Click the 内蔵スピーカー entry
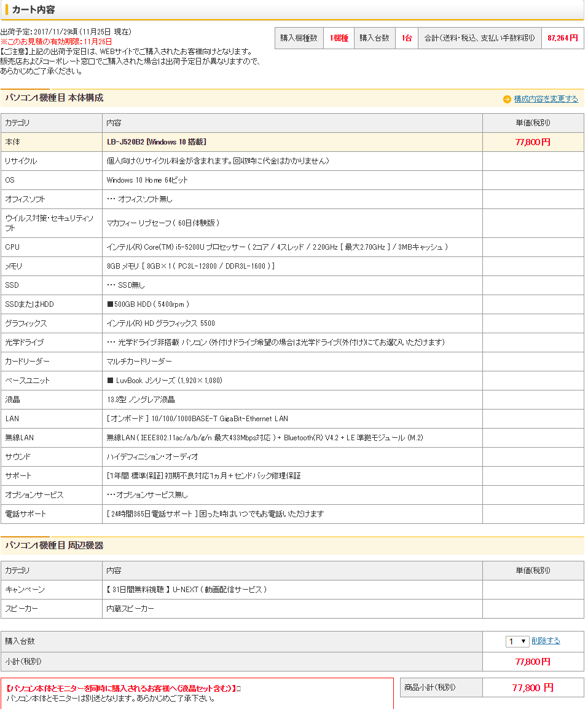 point(130,609)
